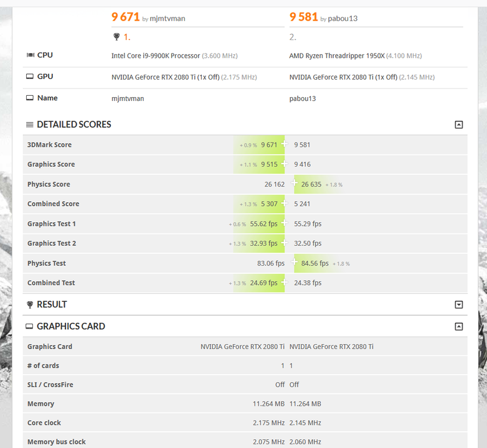Image resolution: width=487 pixels, height=448 pixels.
Task: Collapse the Graphics Card section
Action: [x=459, y=327]
